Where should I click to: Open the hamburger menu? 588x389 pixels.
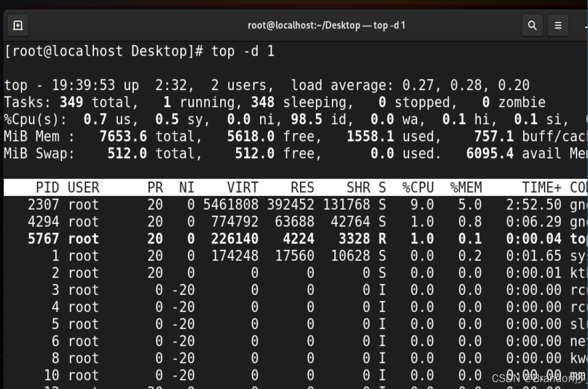click(558, 25)
